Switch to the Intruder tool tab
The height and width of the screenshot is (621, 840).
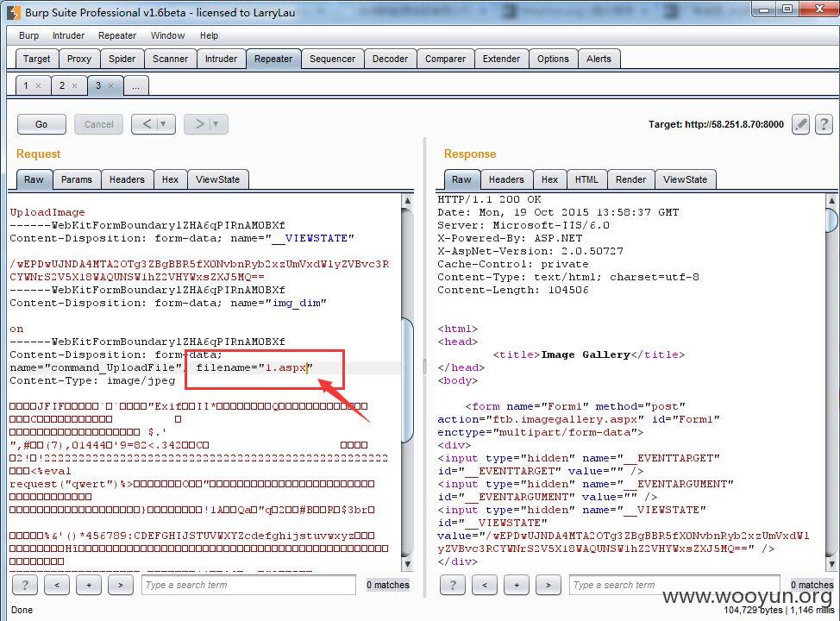pyautogui.click(x=222, y=59)
